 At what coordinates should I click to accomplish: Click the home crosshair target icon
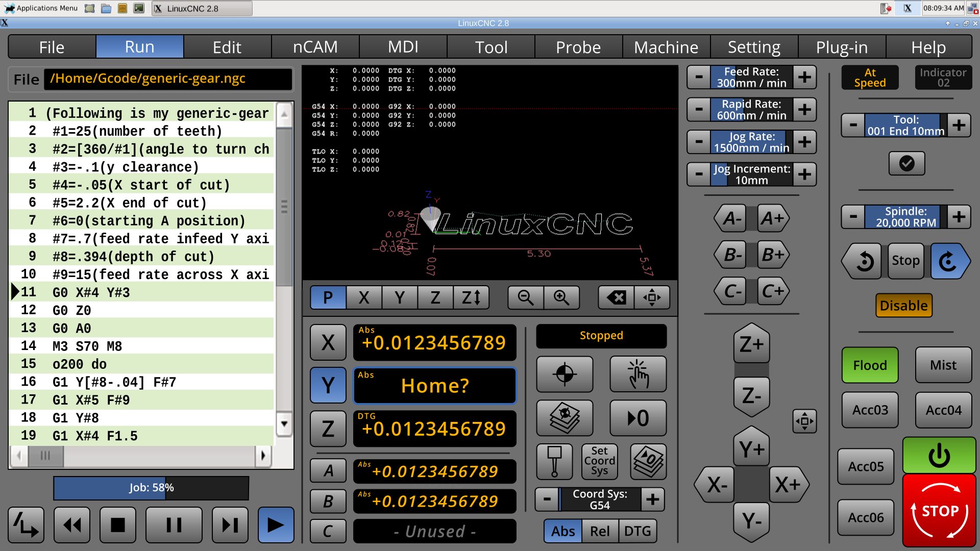[565, 374]
